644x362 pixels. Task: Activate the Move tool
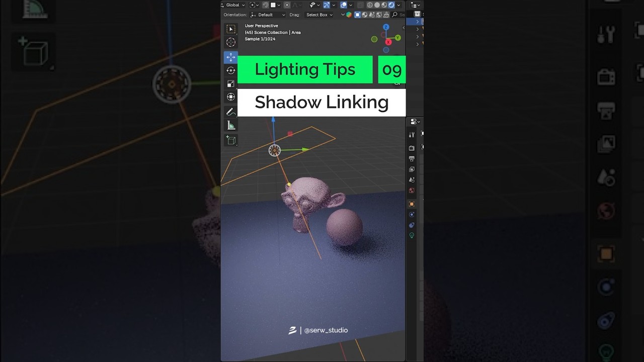[230, 57]
